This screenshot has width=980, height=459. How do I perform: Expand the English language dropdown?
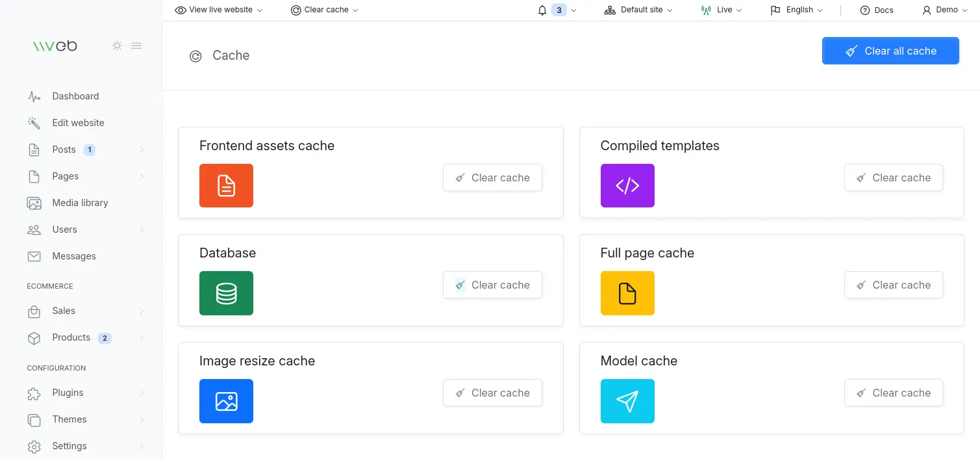coord(796,9)
